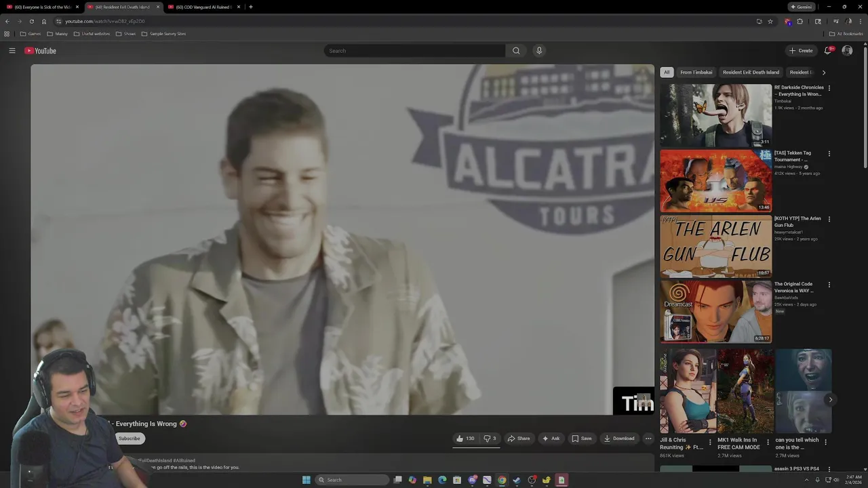
Task: Click the YouTube search input field
Action: click(415, 51)
